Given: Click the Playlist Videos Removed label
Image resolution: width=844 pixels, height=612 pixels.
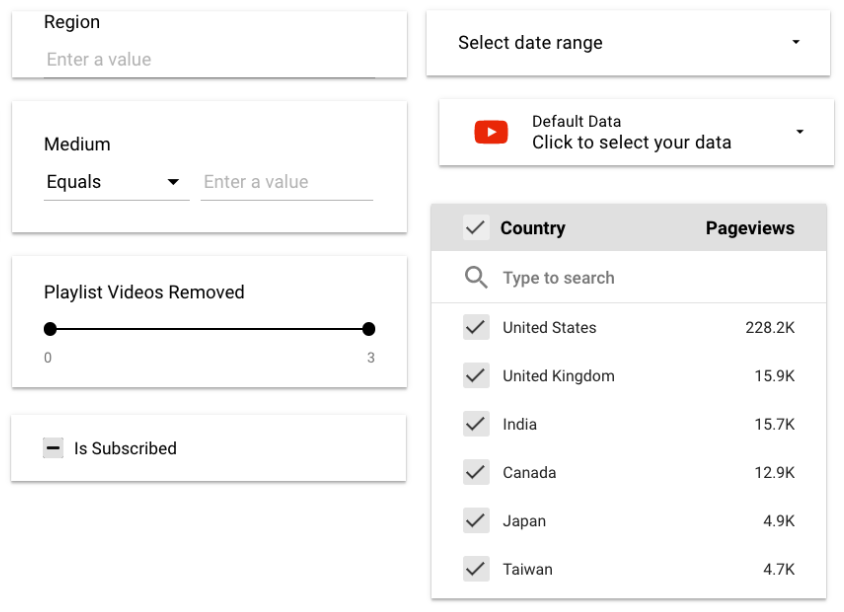Looking at the screenshot, I should 144,292.
